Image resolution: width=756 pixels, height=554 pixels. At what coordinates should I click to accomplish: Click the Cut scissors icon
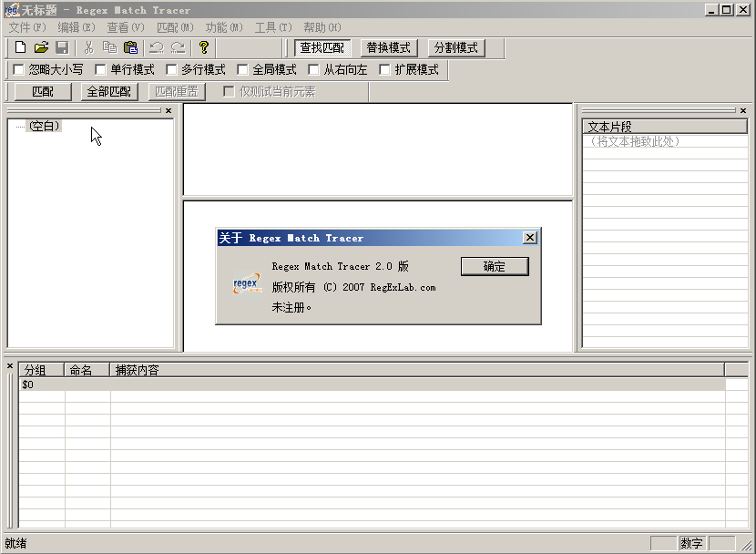[88, 47]
